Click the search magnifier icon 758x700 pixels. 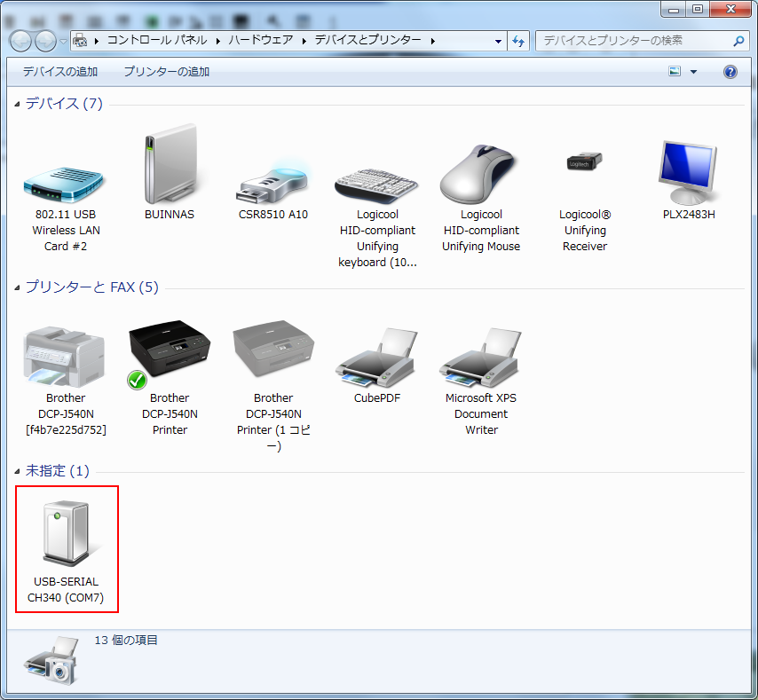pos(738,41)
